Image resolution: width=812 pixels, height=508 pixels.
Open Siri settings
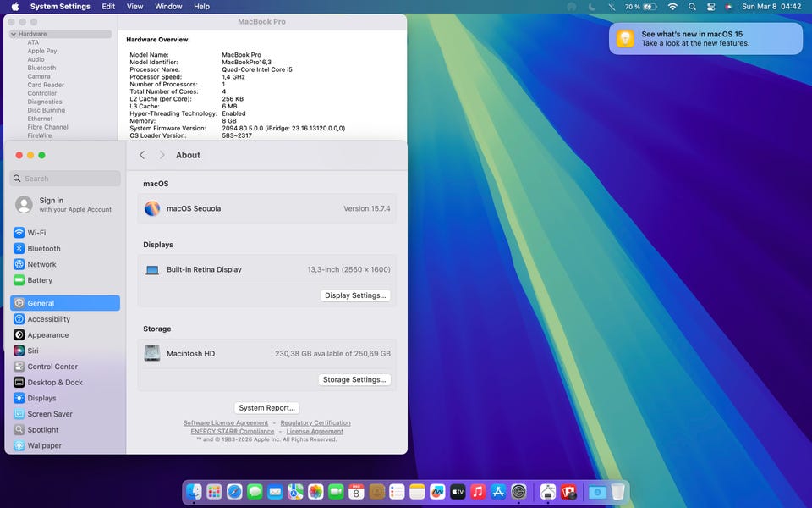pos(32,351)
